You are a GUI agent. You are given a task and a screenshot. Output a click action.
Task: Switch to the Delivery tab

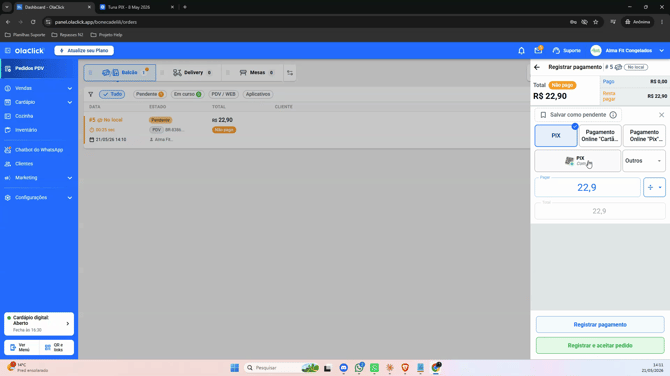point(192,73)
